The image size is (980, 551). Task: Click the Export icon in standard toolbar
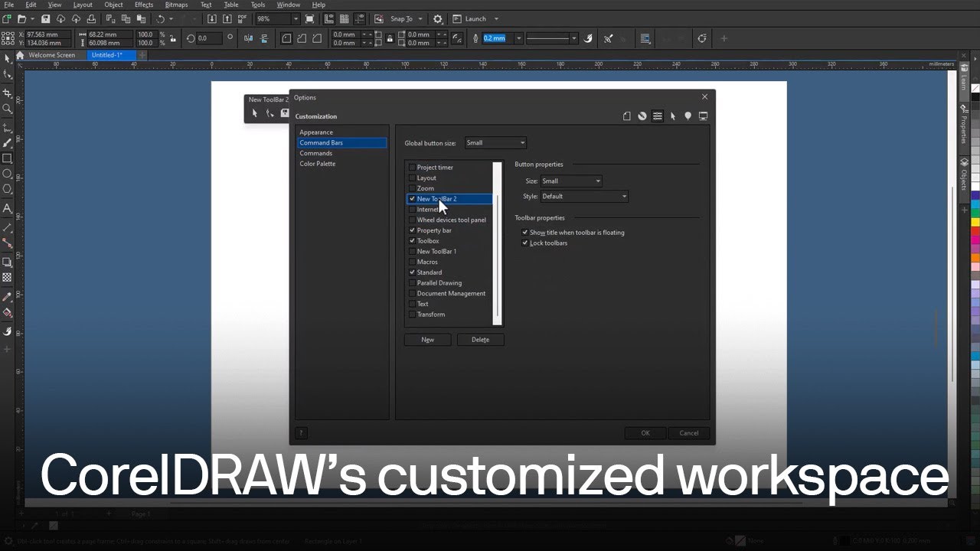point(227,18)
